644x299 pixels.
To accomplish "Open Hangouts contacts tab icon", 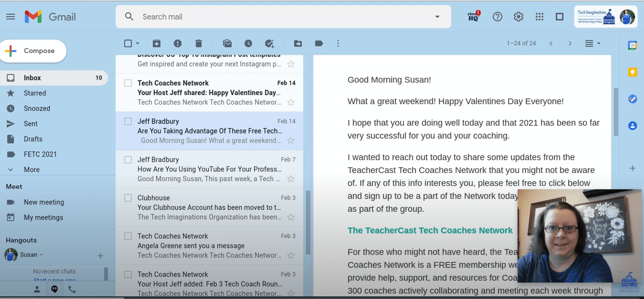I will click(37, 289).
